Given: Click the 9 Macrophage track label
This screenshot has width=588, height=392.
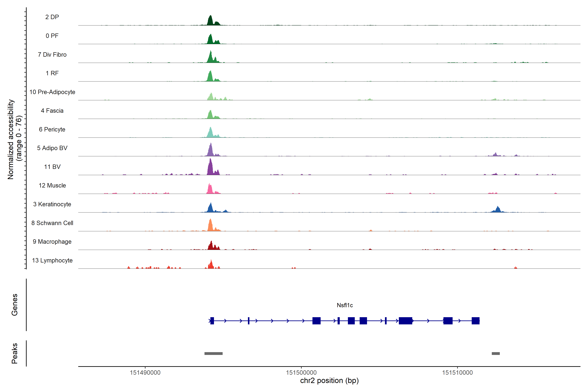Looking at the screenshot, I should [52, 242].
